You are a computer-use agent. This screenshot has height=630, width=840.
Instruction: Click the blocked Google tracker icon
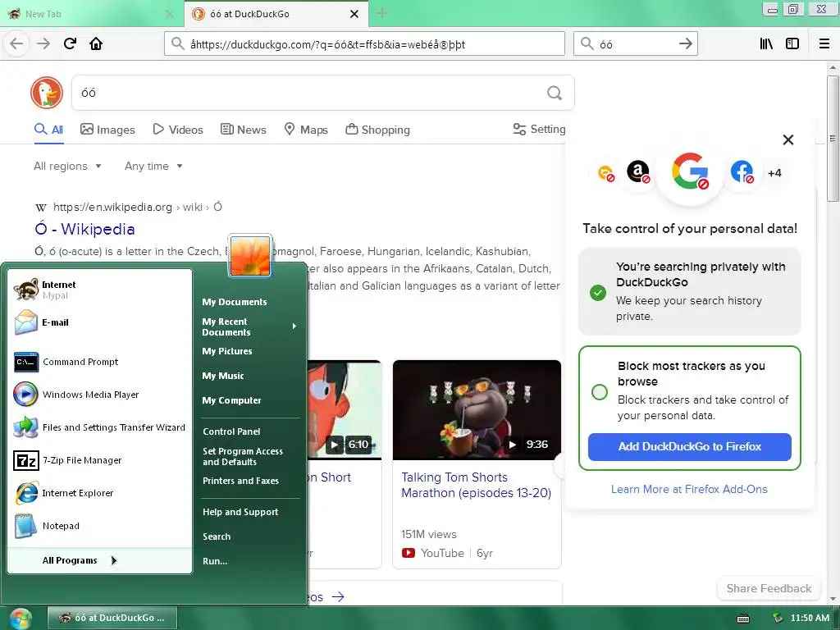tap(690, 172)
